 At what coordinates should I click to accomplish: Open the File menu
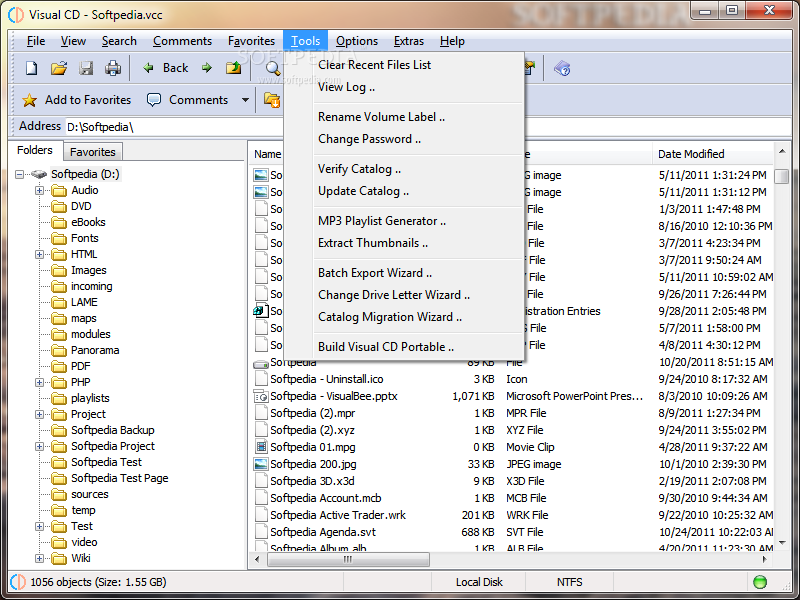(36, 41)
